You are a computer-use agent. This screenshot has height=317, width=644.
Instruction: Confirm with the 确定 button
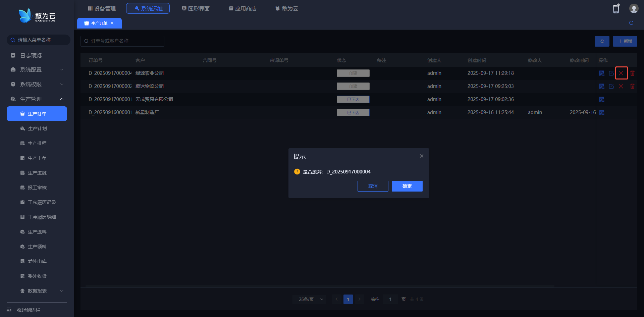coord(407,186)
